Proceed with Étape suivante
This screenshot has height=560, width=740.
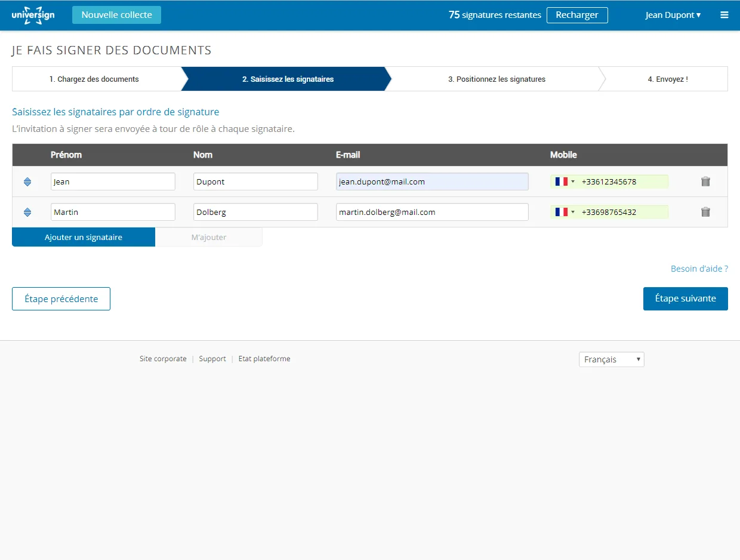click(686, 299)
